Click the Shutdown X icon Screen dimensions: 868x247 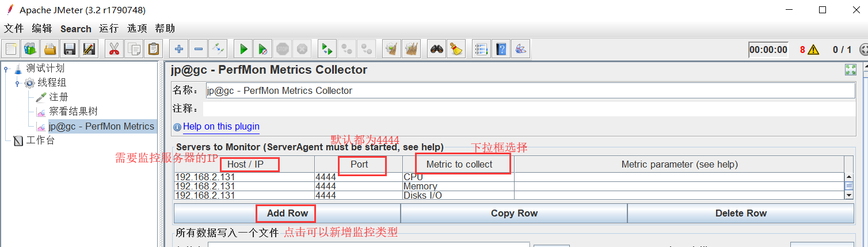[x=302, y=50]
